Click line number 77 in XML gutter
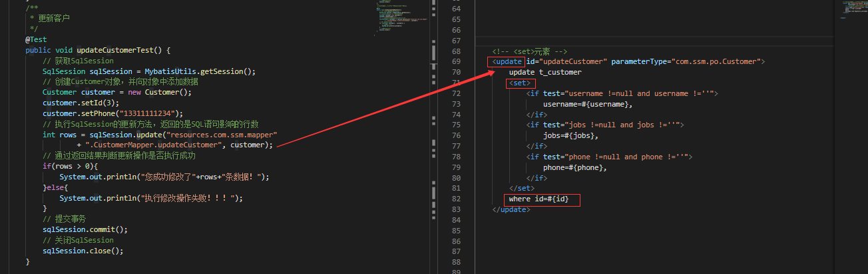Screen dimensions: 868x274 pyautogui.click(x=456, y=146)
